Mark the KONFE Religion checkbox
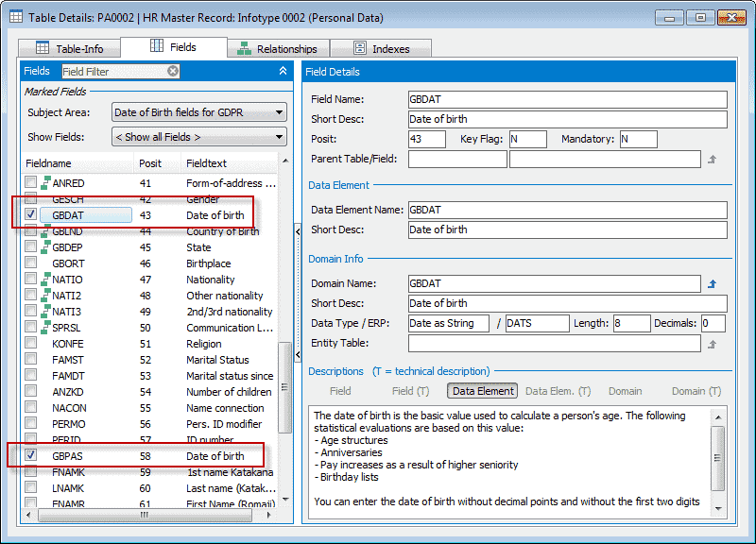The width and height of the screenshot is (756, 544). [x=31, y=343]
